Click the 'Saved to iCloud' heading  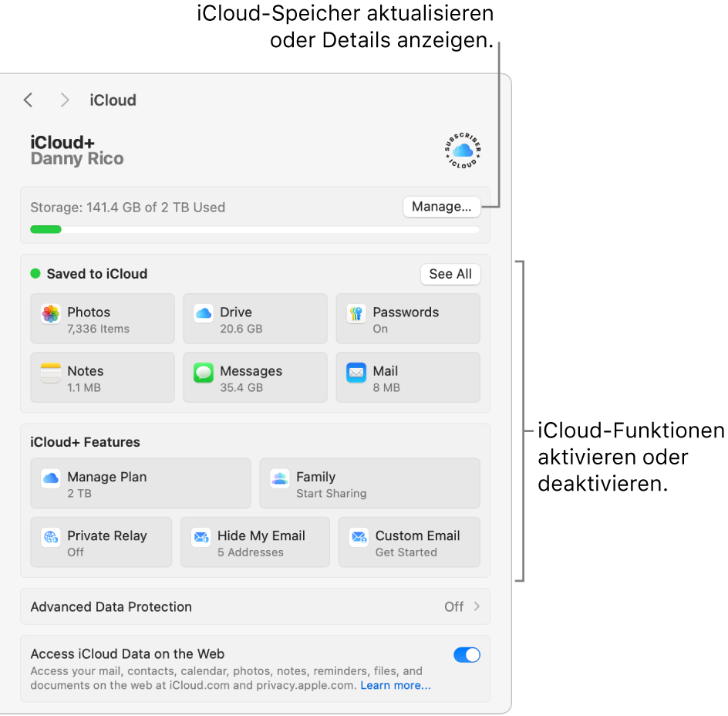[x=97, y=274]
